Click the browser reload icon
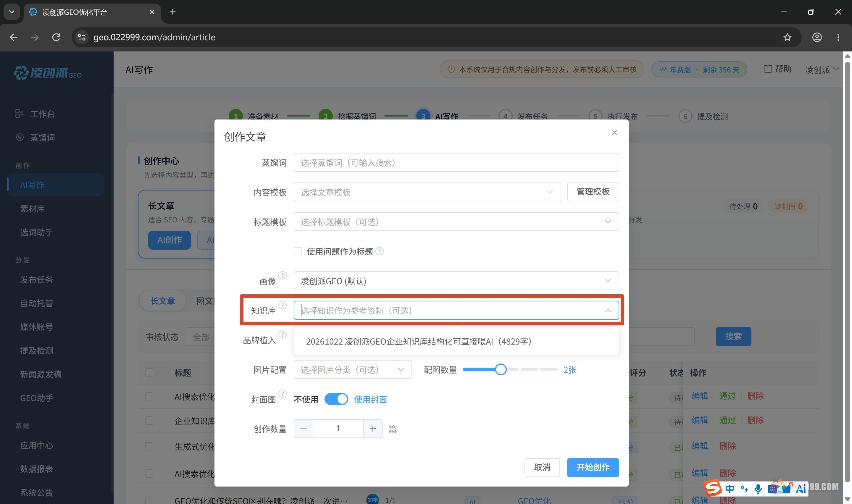Viewport: 852px width, 504px height. 56,37
